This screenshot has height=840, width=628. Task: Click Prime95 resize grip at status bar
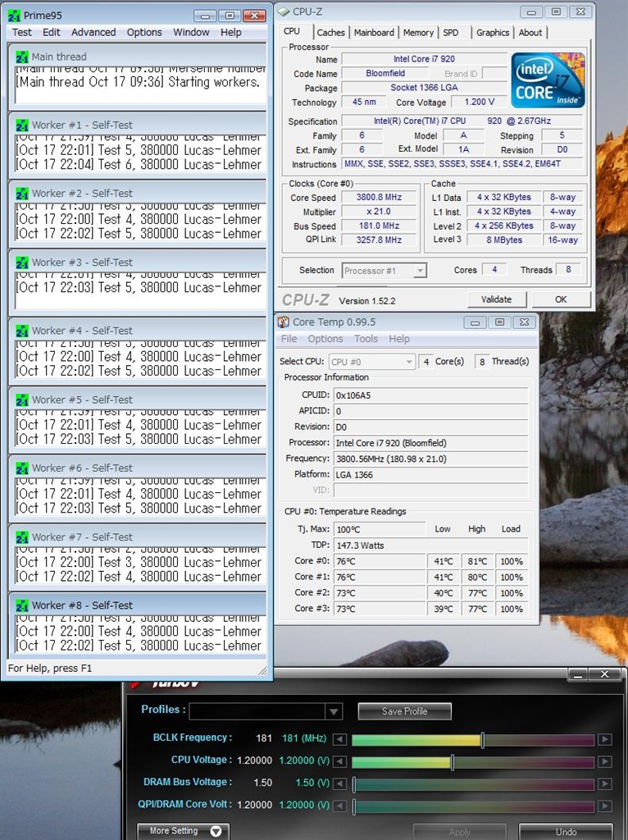tap(262, 669)
